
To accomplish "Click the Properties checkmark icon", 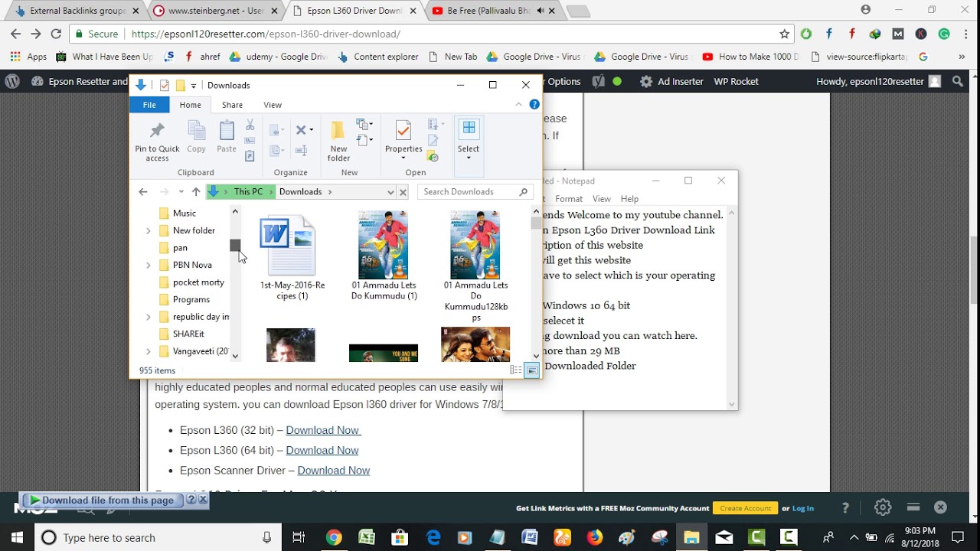I will (x=403, y=131).
